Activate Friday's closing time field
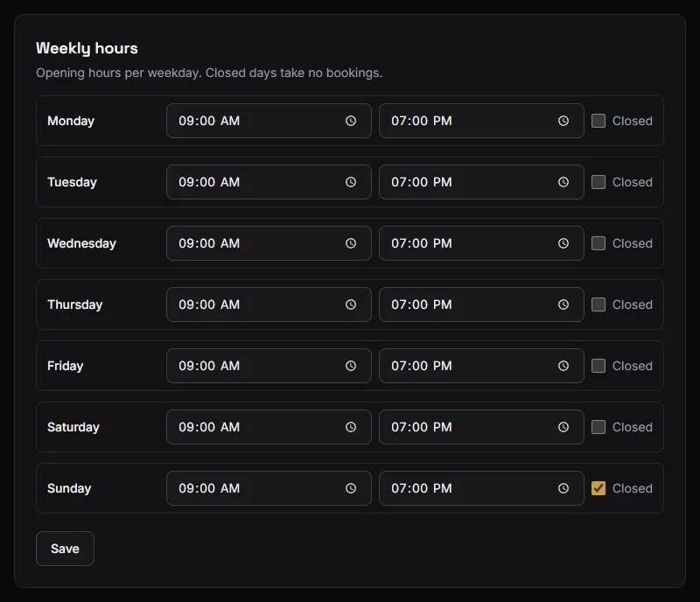The width and height of the screenshot is (700, 602). click(x=481, y=366)
